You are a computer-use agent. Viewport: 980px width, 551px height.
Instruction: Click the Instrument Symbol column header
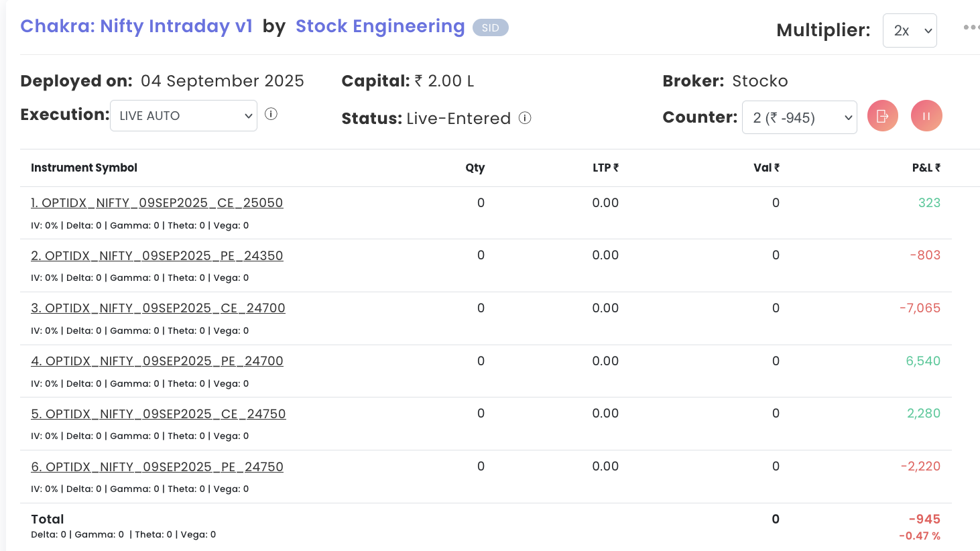[x=84, y=168]
